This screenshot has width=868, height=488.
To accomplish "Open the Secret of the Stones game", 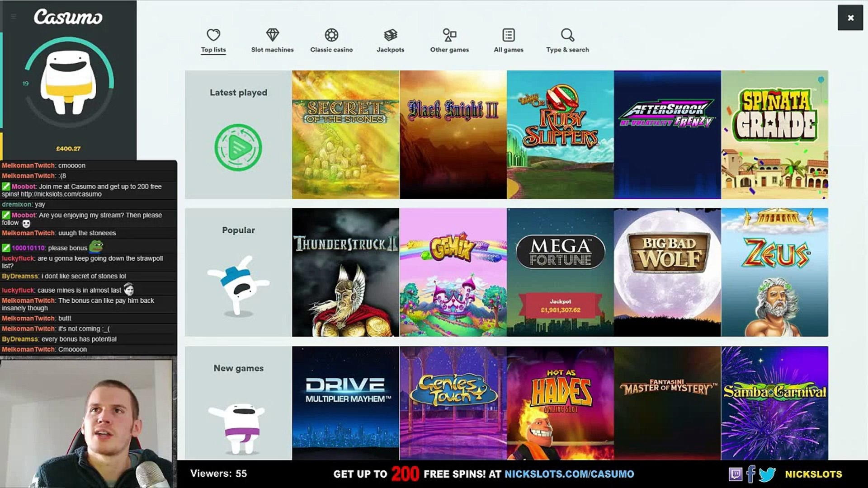I will point(346,135).
